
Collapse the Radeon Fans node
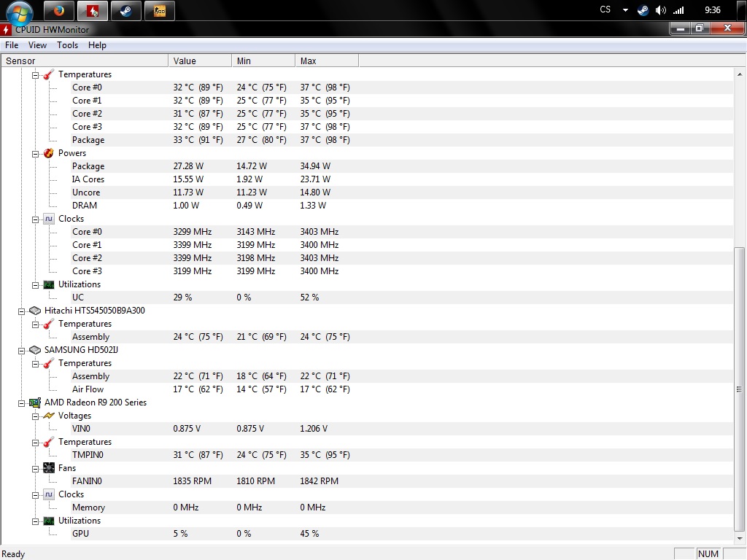click(35, 469)
